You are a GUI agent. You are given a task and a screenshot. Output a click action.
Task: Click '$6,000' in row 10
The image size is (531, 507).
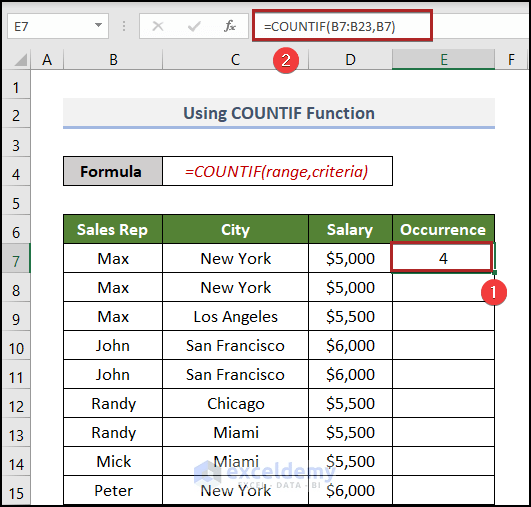pyautogui.click(x=351, y=345)
